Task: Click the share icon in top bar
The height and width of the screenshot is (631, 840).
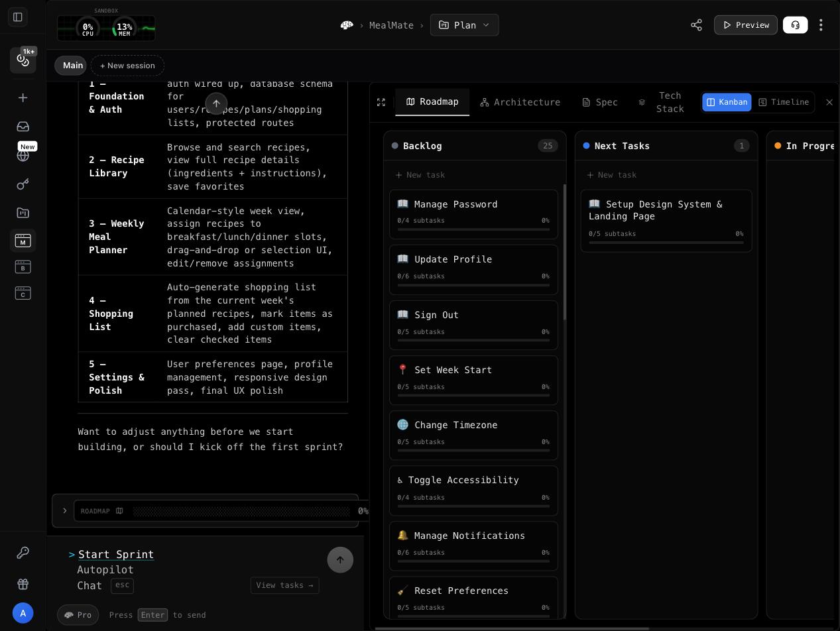Action: click(696, 25)
